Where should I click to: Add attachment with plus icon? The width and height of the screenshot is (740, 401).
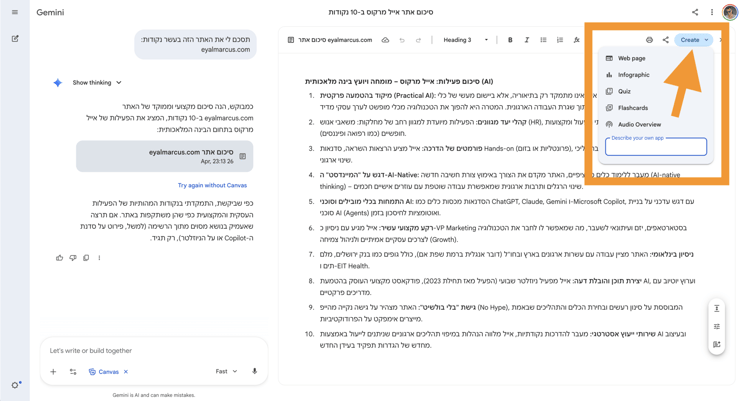[x=53, y=372]
